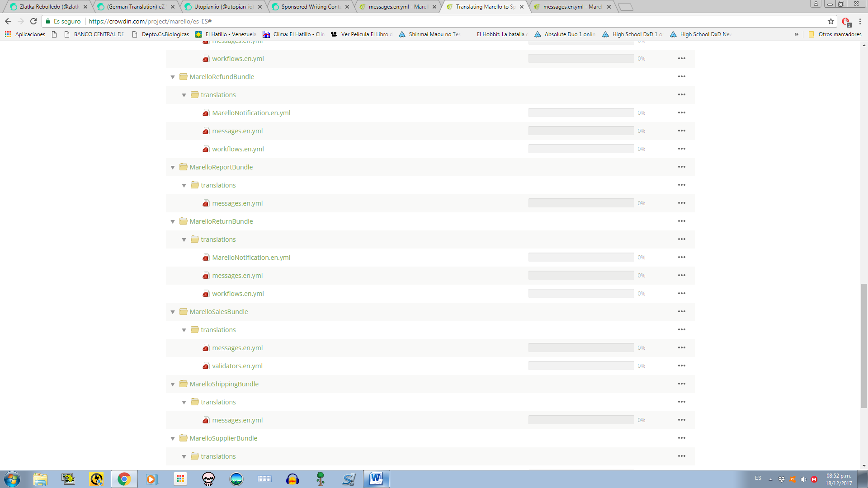Open the BANCO CENTRAL DE bookmark
The image size is (868, 488).
(x=94, y=34)
